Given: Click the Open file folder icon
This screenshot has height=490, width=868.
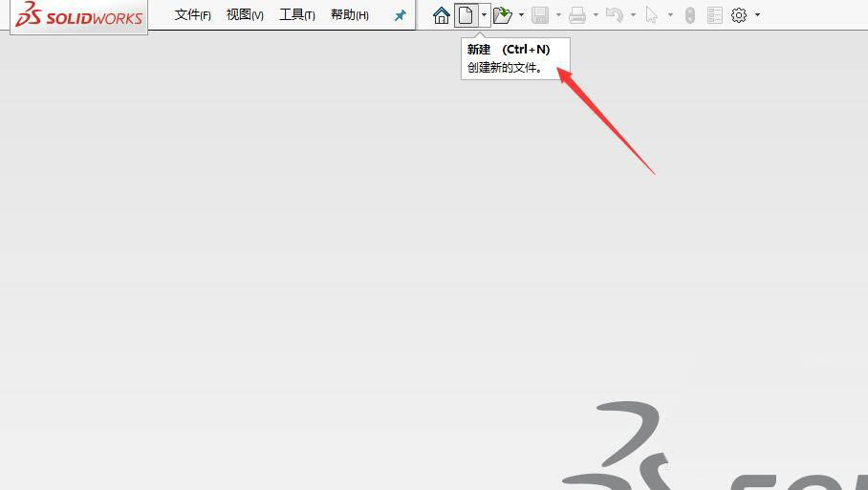Looking at the screenshot, I should coord(502,15).
